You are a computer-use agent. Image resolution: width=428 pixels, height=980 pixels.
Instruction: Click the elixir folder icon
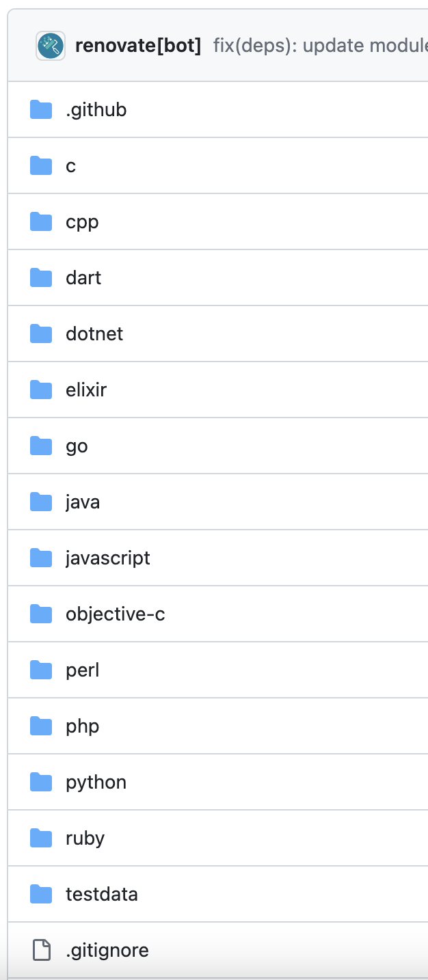[x=41, y=390]
